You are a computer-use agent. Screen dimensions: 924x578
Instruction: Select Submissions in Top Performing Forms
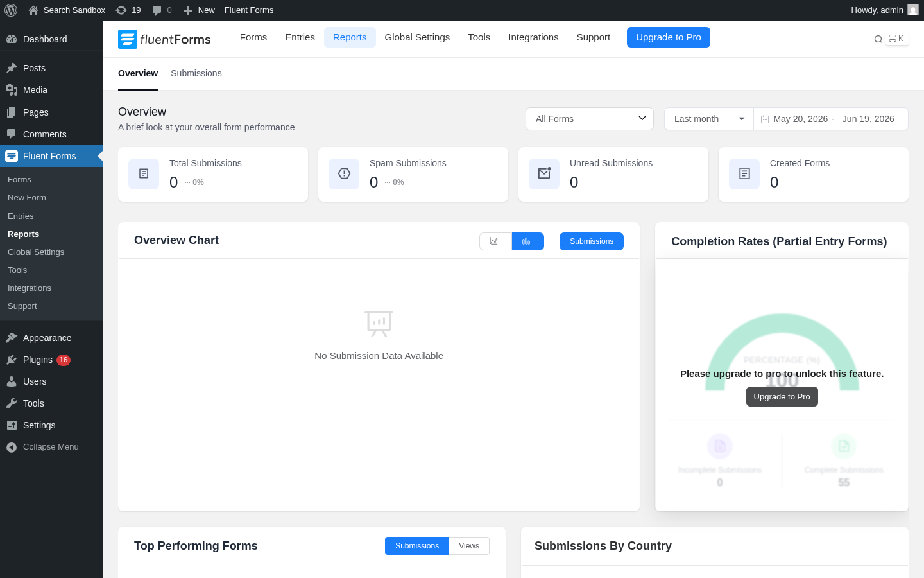click(417, 546)
